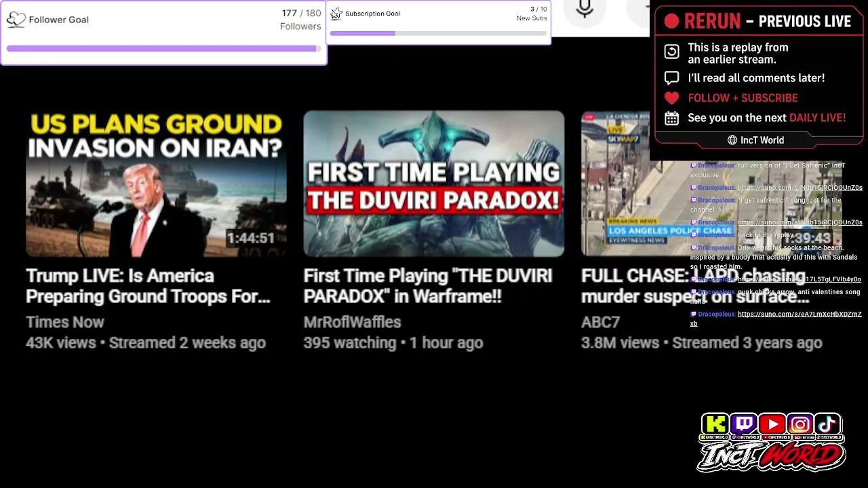Click the green Kick social icon
Screen dimensions: 868x488
[x=715, y=424]
